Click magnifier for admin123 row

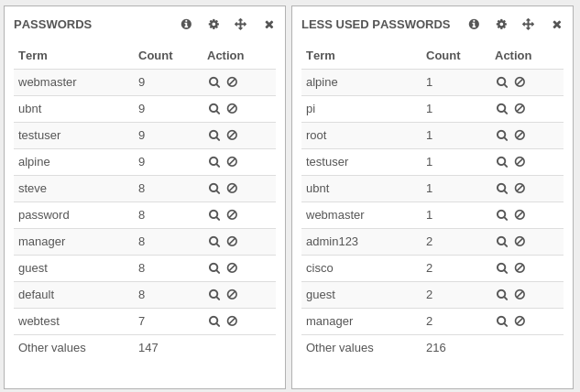click(x=502, y=242)
